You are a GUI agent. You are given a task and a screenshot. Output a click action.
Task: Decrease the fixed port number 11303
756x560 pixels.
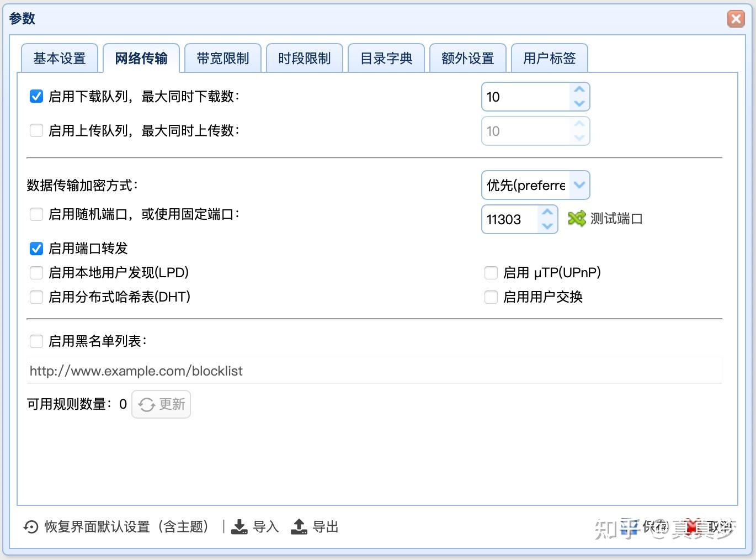pyautogui.click(x=547, y=226)
